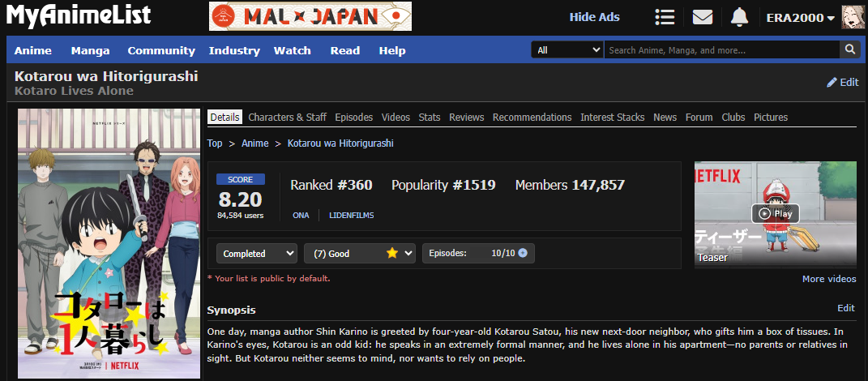Switch to the Forum tab
Image resolution: width=868 pixels, height=381 pixels.
click(699, 118)
